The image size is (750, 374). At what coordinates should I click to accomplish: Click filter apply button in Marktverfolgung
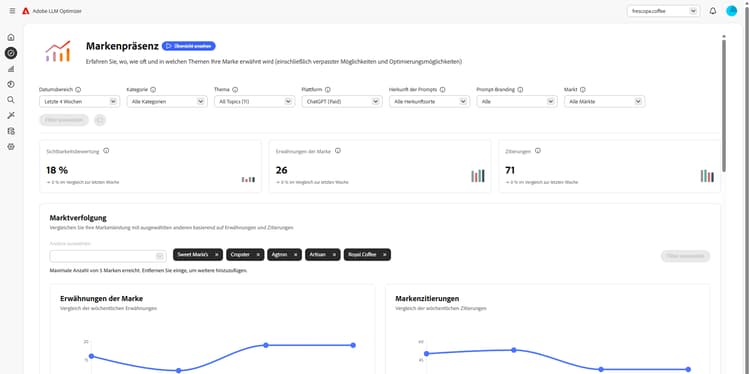coord(685,256)
